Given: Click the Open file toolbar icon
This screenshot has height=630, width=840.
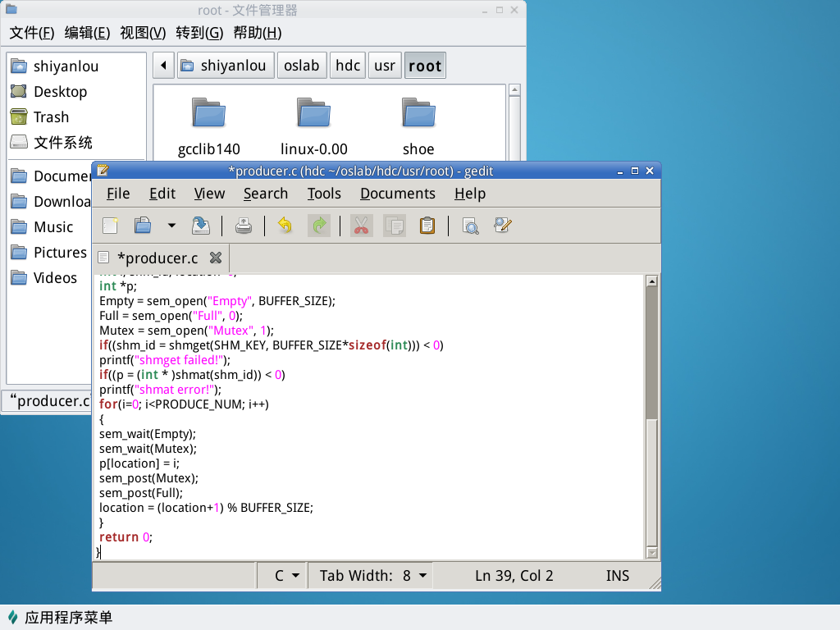Looking at the screenshot, I should [x=143, y=226].
